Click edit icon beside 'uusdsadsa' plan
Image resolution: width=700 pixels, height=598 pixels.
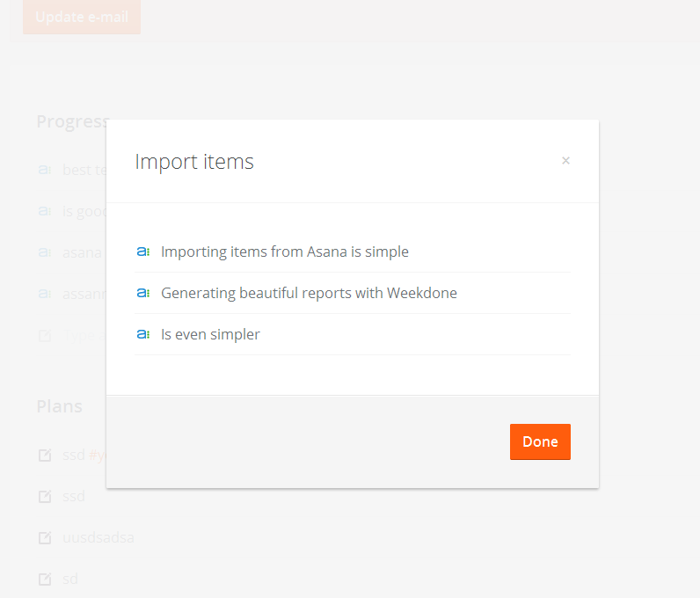pos(45,537)
